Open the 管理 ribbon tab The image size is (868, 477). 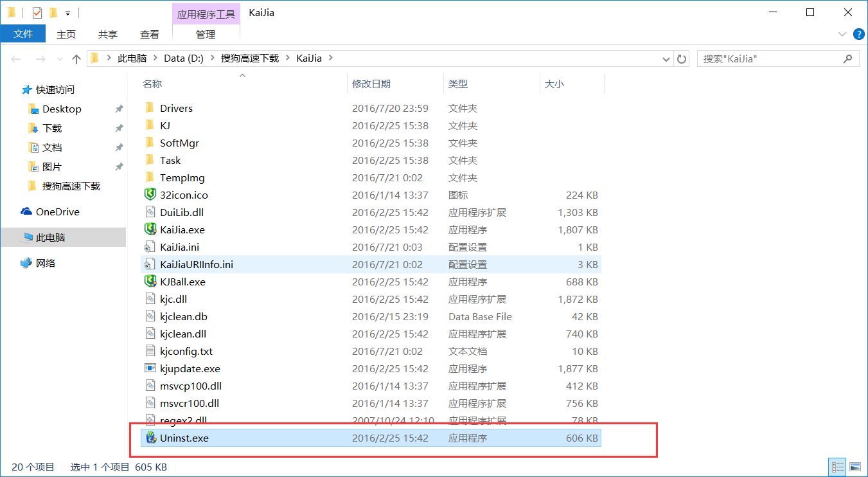click(206, 34)
